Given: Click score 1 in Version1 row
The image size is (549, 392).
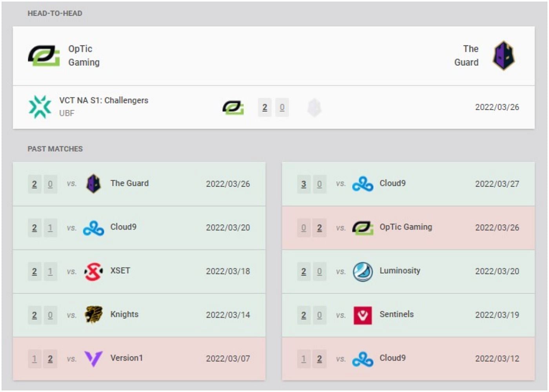Looking at the screenshot, I should (x=35, y=359).
